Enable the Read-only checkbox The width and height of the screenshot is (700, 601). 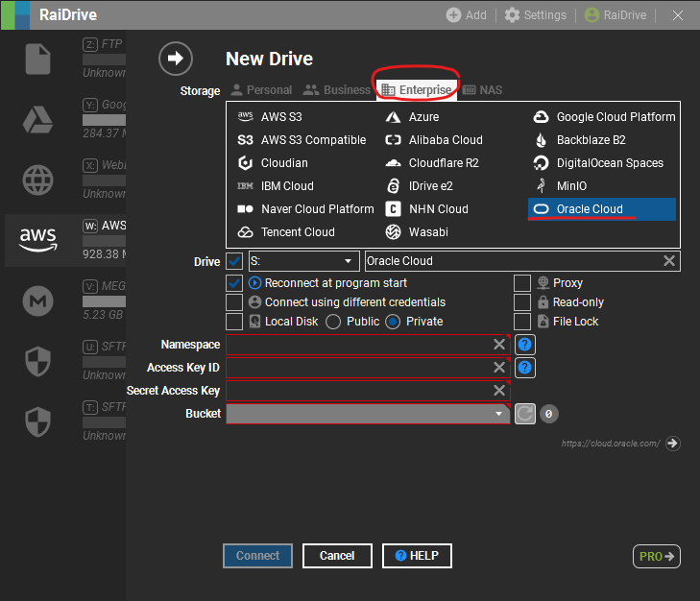pyautogui.click(x=522, y=302)
